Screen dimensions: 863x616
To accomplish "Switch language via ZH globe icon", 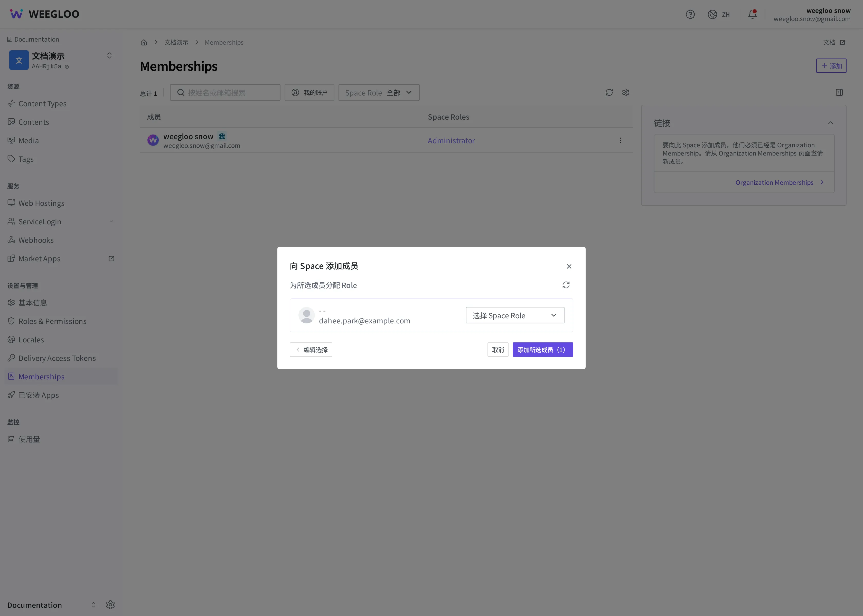I will coord(718,14).
